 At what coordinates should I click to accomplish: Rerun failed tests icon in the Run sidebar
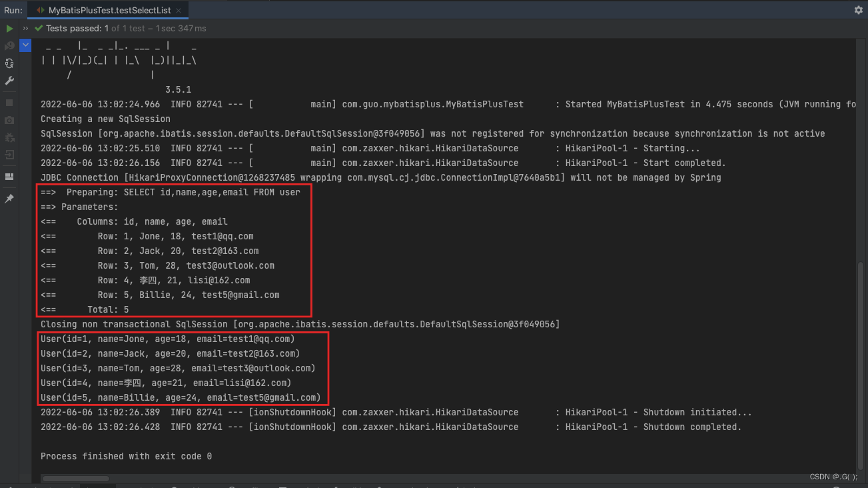point(9,46)
